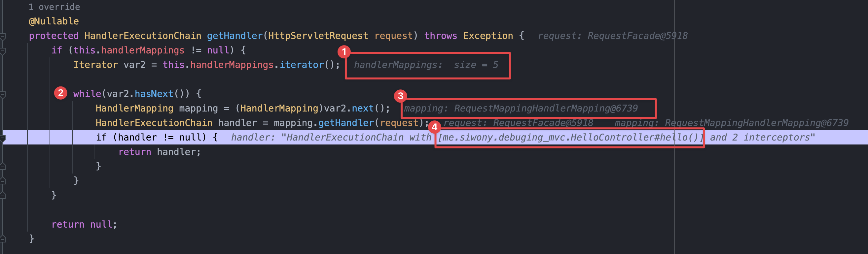Click the 'return handler;' statement
Screen dimensions: 868x254
click(x=160, y=152)
